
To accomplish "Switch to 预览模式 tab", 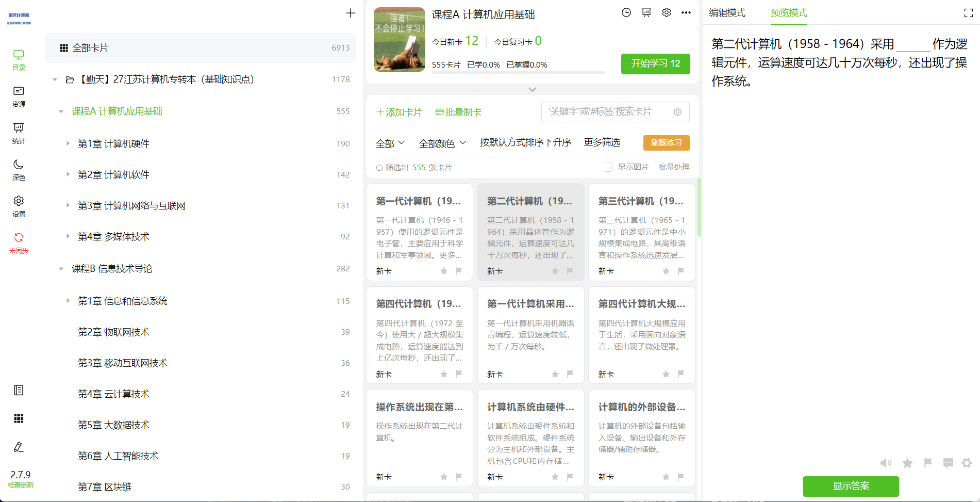I will pos(789,13).
